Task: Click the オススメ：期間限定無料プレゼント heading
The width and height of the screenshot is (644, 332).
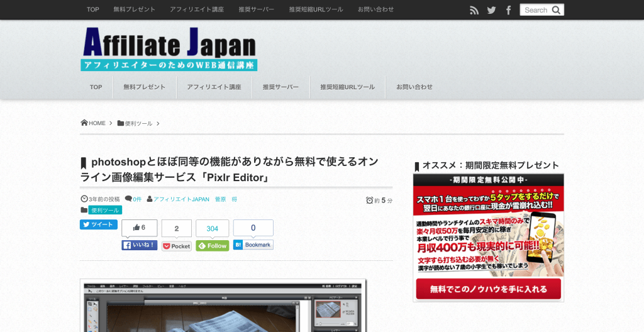Action: 491,165
